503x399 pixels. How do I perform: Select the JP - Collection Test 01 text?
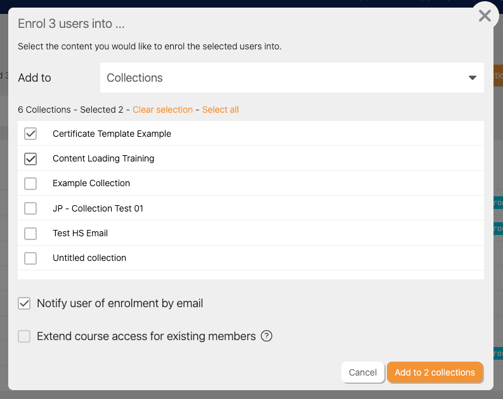[98, 208]
